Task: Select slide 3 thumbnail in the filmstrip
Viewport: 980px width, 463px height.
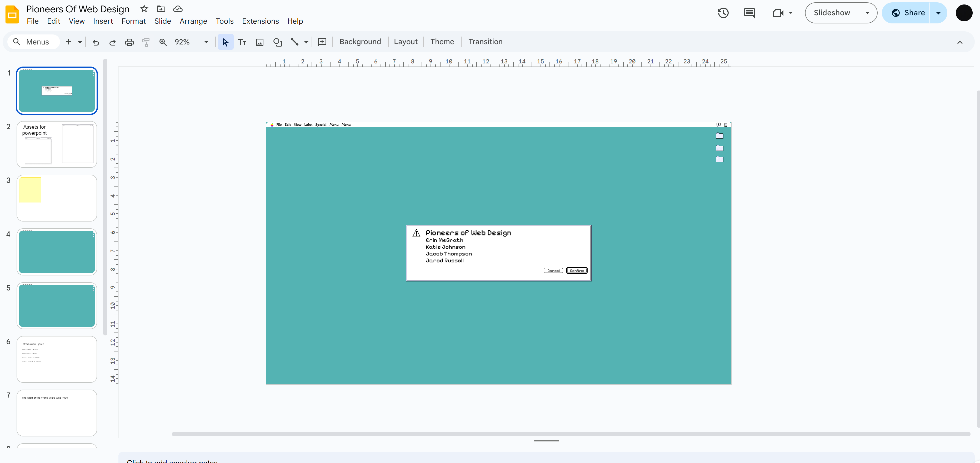Action: (x=56, y=198)
